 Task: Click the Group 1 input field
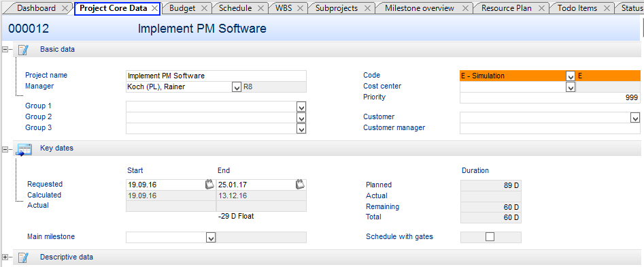211,107
